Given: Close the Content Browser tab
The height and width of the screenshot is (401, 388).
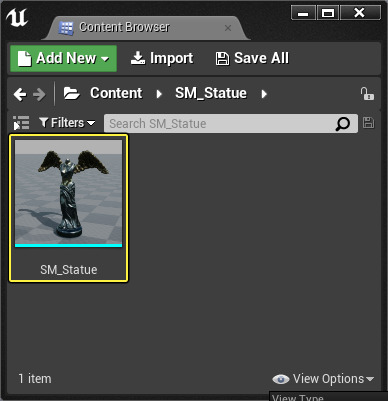Looking at the screenshot, I should (228, 28).
